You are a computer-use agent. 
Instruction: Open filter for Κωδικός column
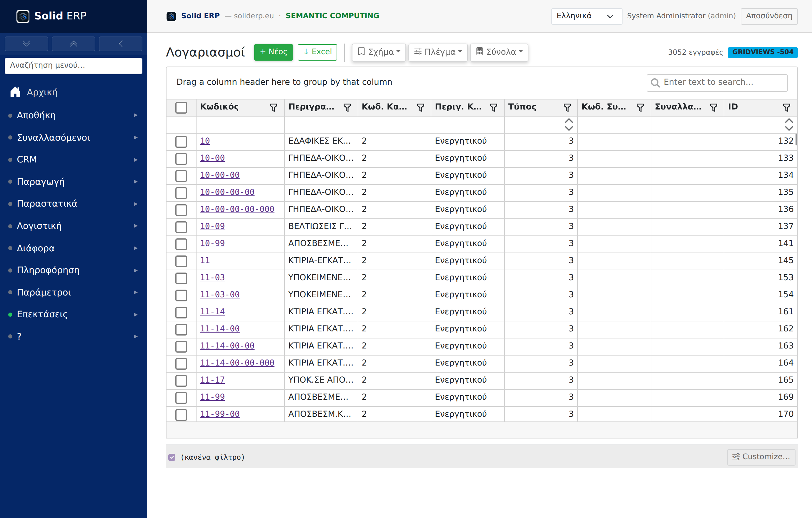click(x=274, y=108)
